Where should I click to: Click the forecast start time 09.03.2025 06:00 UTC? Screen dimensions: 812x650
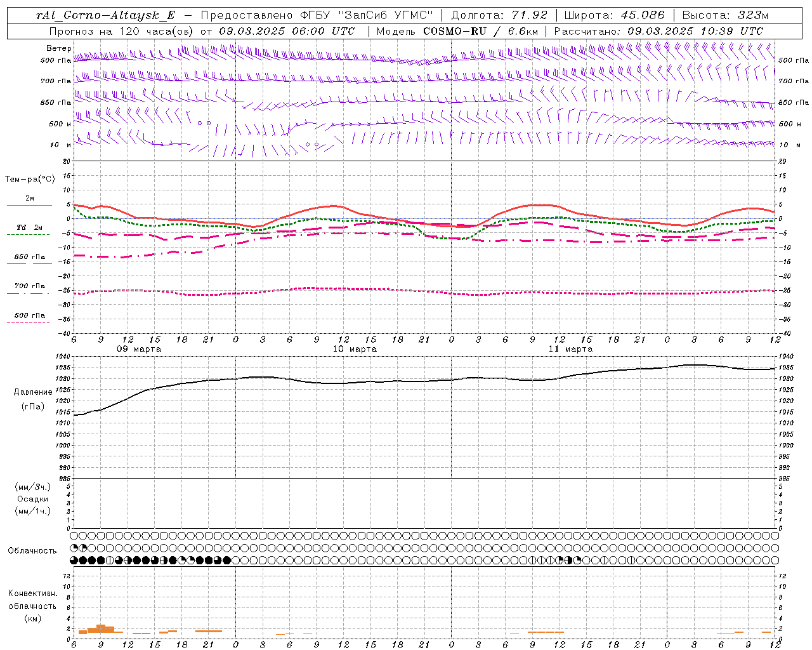(287, 31)
